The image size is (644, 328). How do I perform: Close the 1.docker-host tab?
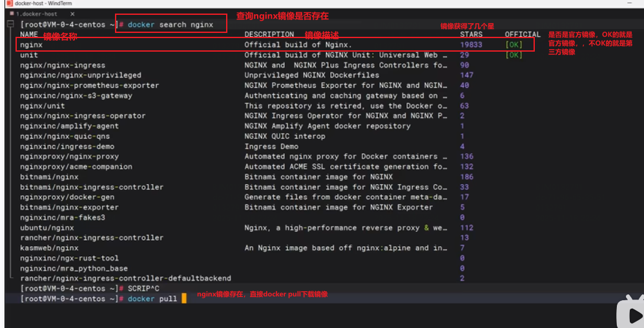coord(72,14)
